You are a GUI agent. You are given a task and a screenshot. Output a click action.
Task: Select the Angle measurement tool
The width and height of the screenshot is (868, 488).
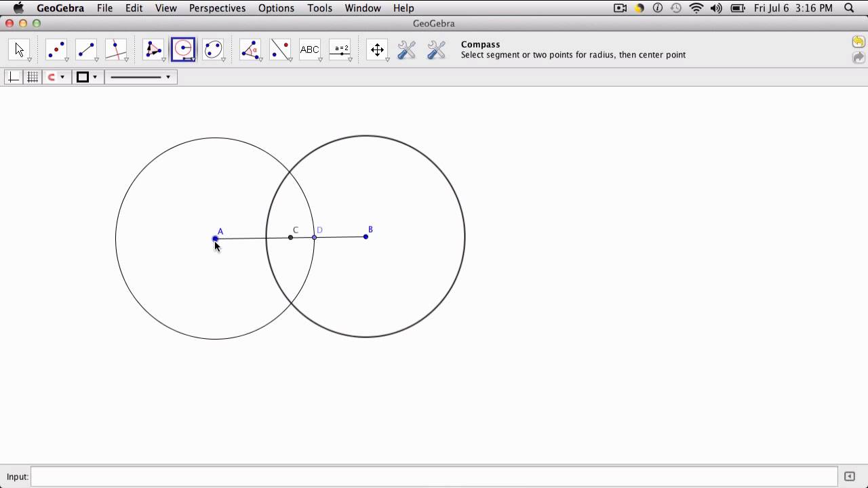click(250, 49)
